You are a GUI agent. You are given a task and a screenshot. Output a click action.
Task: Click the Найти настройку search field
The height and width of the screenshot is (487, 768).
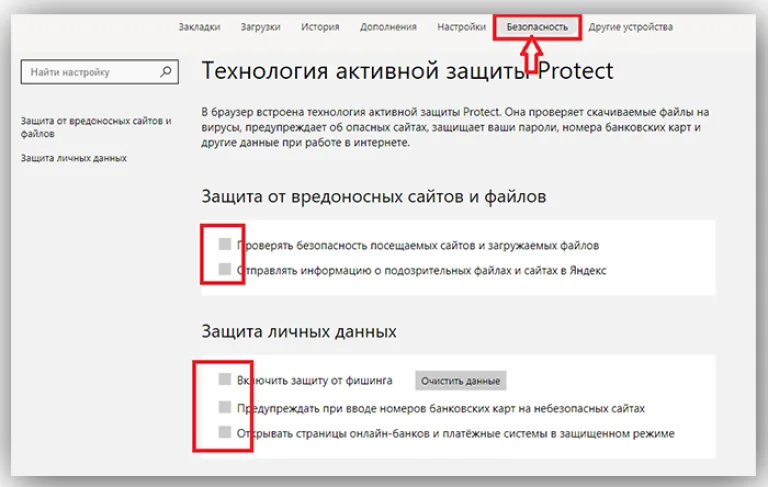(x=99, y=72)
